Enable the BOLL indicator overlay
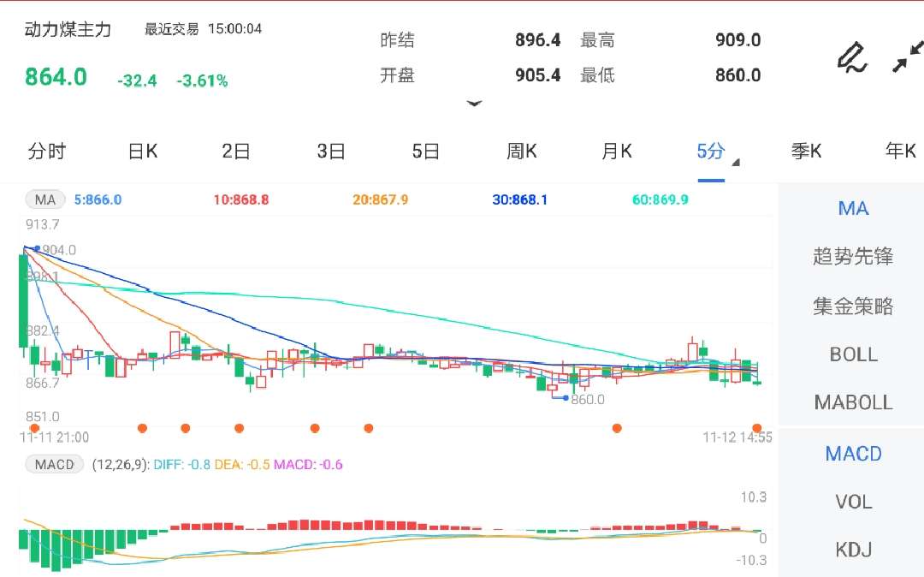The height and width of the screenshot is (577, 924). (852, 354)
